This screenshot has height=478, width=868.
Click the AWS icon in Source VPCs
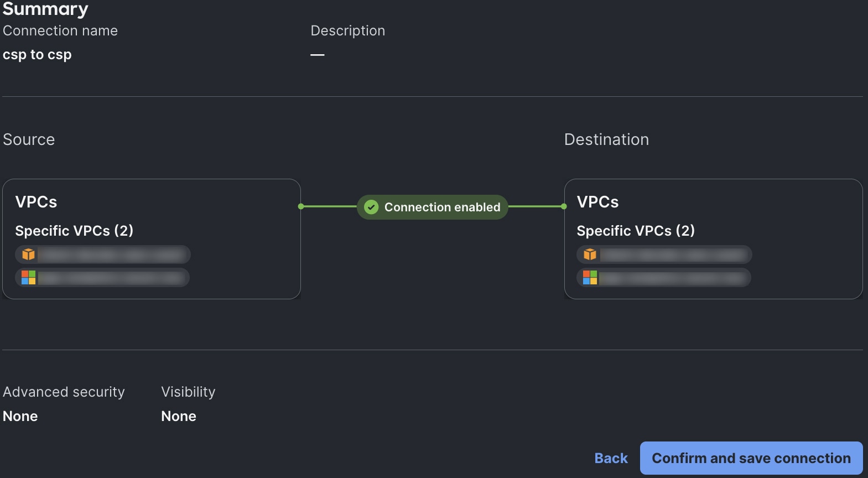tap(28, 254)
